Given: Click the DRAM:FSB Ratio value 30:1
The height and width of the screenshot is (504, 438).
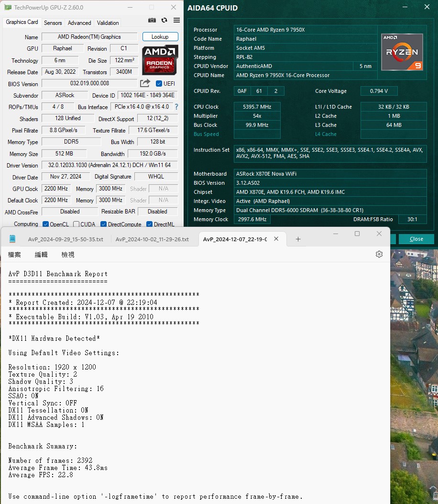Looking at the screenshot, I should 412,219.
